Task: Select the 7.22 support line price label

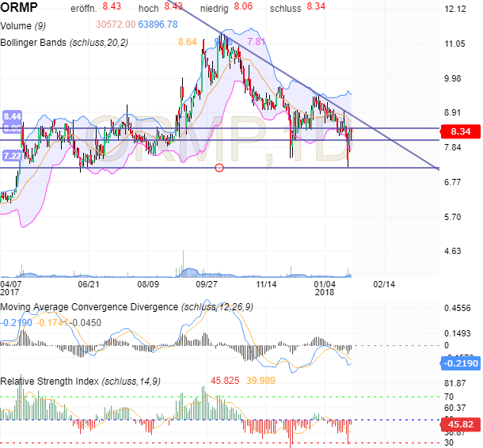Action: tap(11, 156)
